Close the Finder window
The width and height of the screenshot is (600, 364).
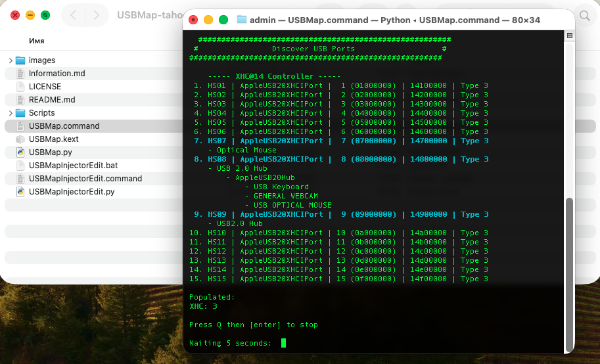pos(15,15)
